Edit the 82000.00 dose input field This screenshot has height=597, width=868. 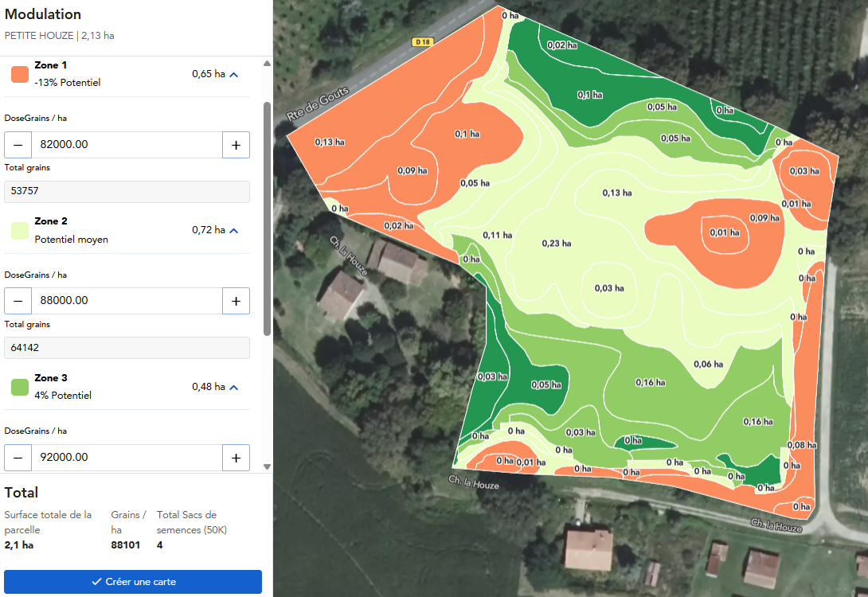(127, 145)
